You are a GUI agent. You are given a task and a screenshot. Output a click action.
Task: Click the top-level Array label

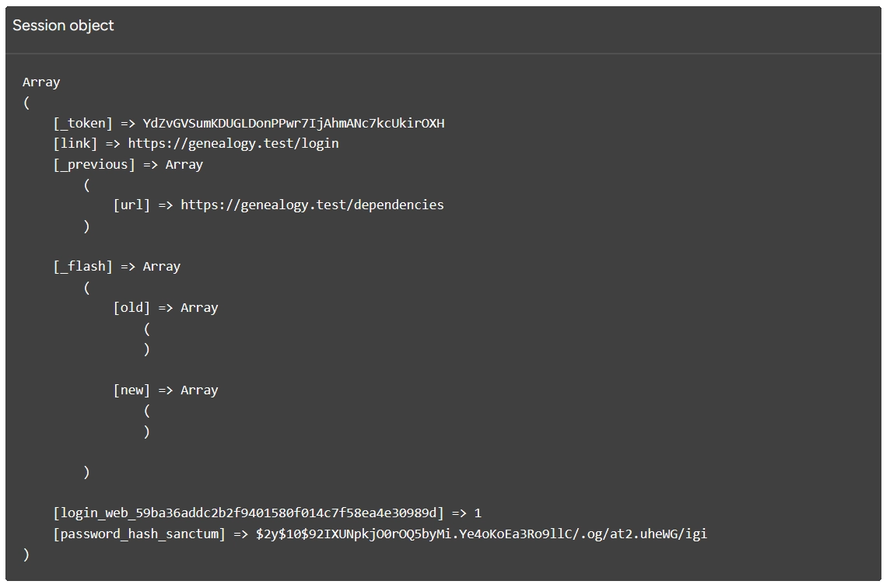pyautogui.click(x=41, y=82)
